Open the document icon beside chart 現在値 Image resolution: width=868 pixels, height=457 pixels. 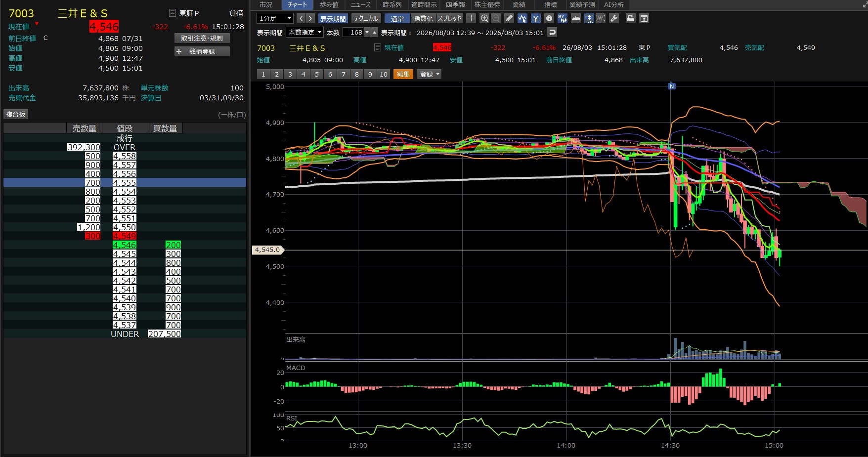tap(378, 47)
